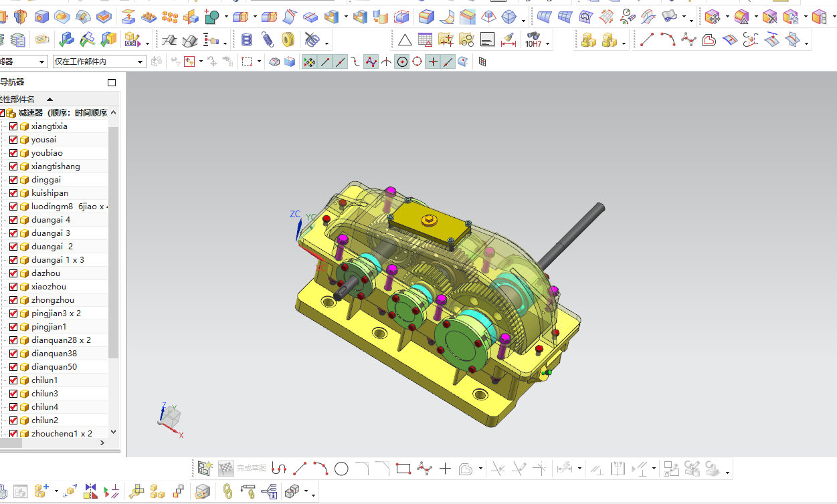Click the navigator vertical scrollbar up arrow
Image resolution: width=837 pixels, height=504 pixels.
coord(113,113)
